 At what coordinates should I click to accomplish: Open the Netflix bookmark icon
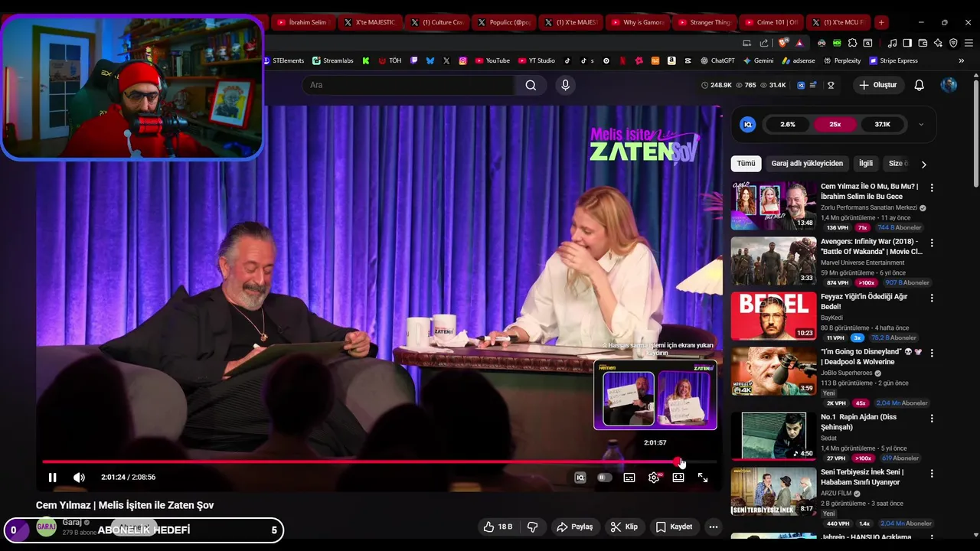tap(622, 60)
